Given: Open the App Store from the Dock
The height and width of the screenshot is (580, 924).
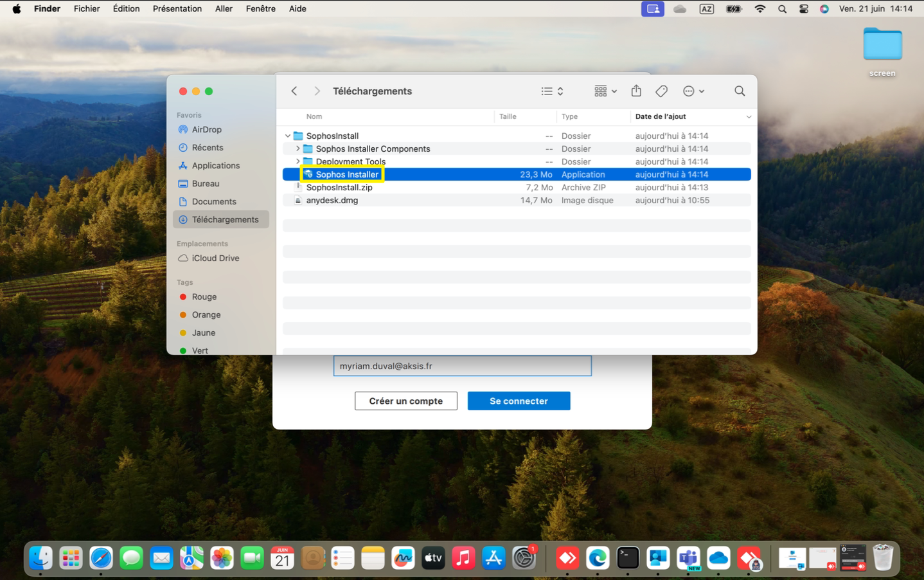Looking at the screenshot, I should tap(493, 557).
